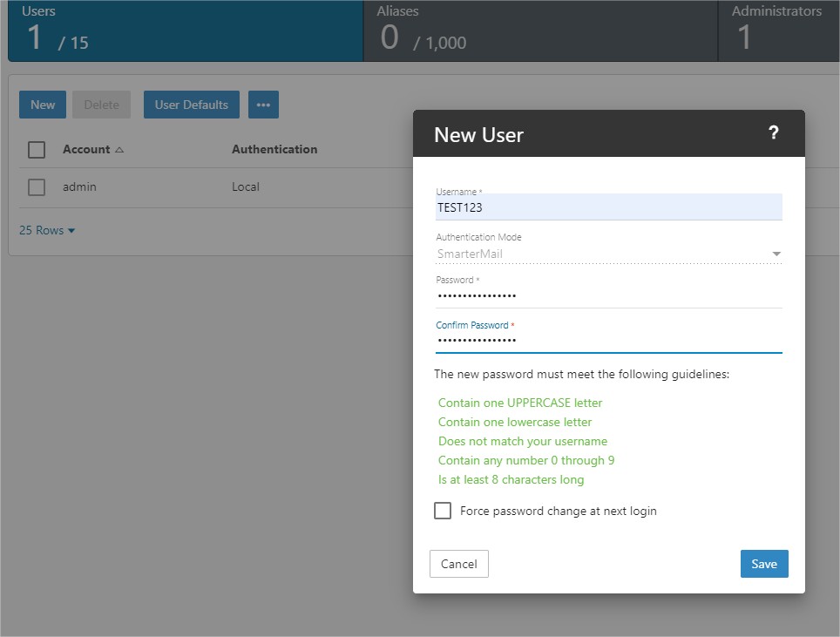Click the Authentication column header
Screen dimensions: 840x637
tap(274, 150)
